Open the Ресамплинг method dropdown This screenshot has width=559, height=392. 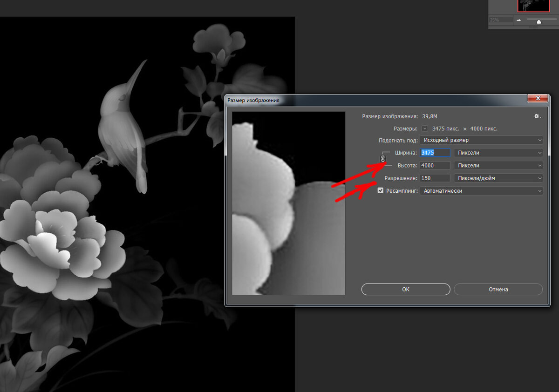tap(481, 190)
